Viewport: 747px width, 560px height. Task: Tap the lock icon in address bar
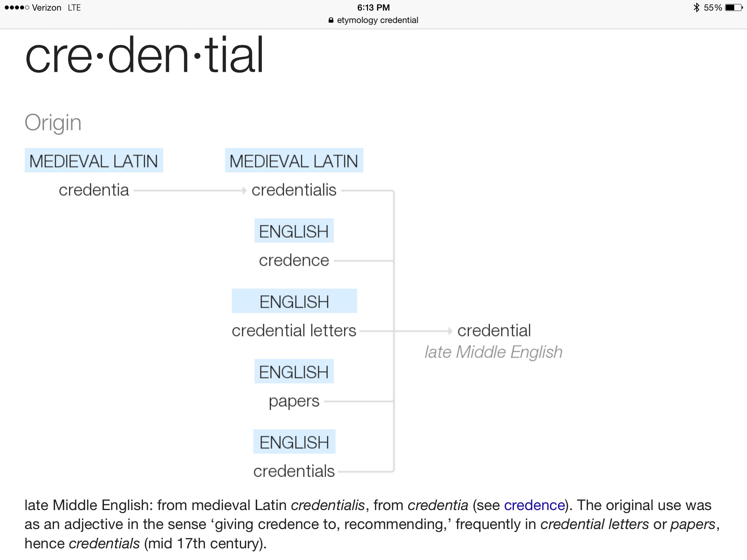click(x=331, y=20)
